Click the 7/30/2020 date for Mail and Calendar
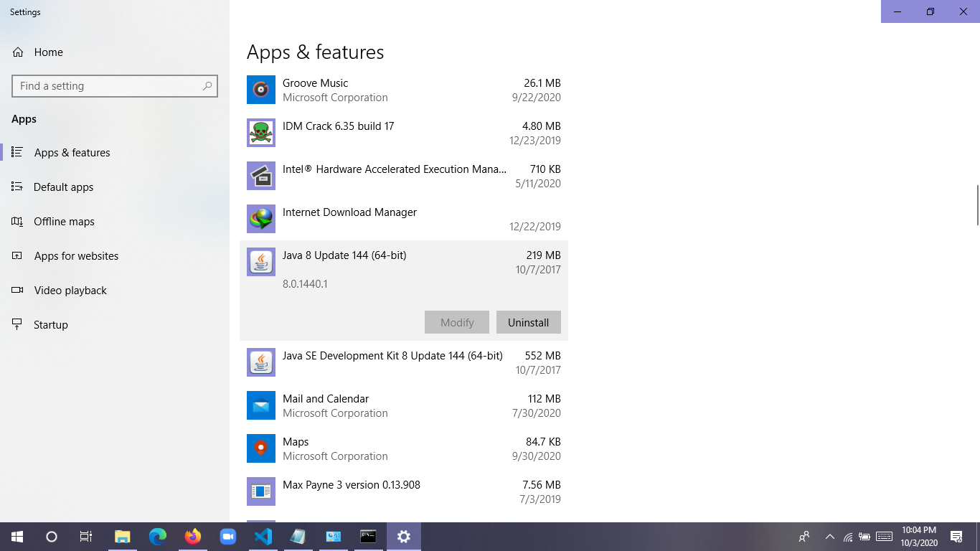Screen dimensions: 980x551 tap(537, 413)
